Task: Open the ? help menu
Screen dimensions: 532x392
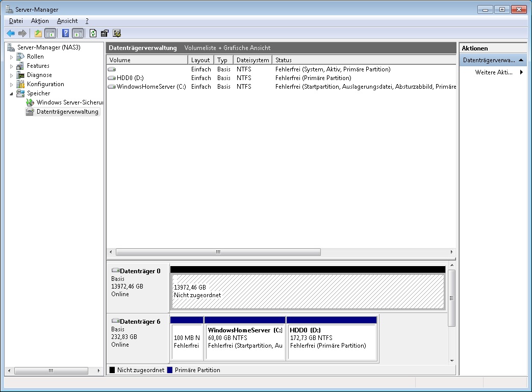Action: 87,21
